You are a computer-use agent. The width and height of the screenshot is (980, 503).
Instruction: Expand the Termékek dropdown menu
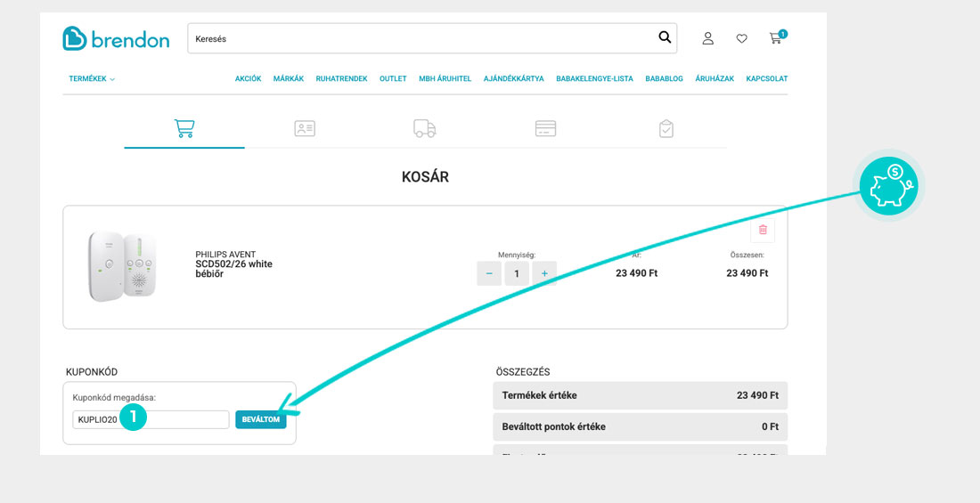click(x=92, y=79)
